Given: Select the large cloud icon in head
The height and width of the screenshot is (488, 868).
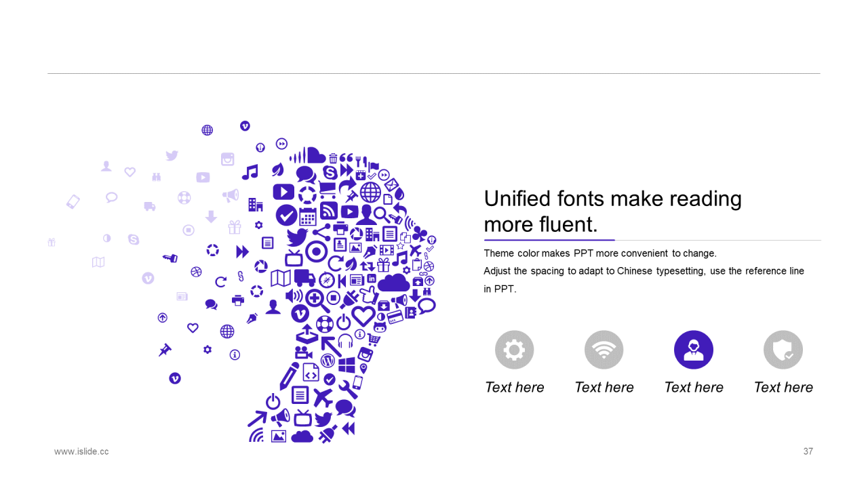Looking at the screenshot, I should pyautogui.click(x=394, y=283).
